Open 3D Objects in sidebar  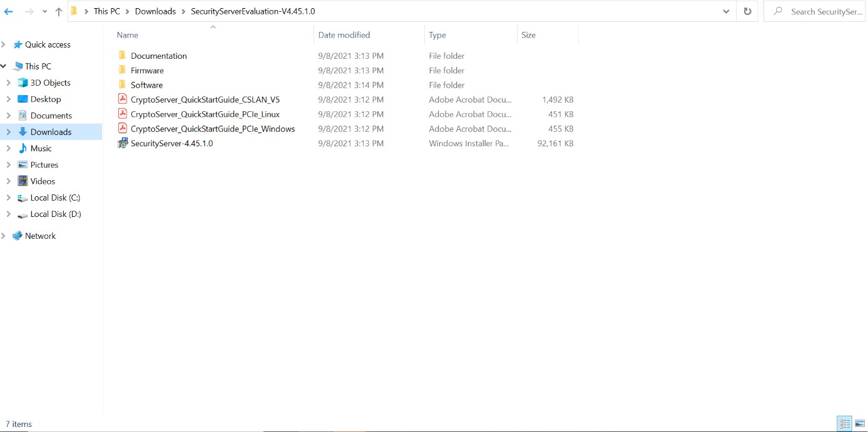[50, 83]
